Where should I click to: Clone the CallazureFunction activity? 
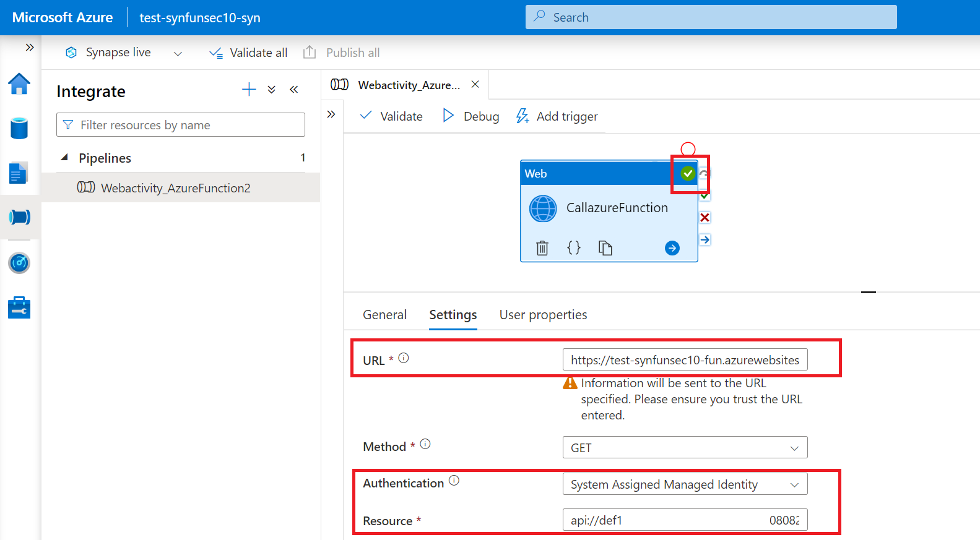pyautogui.click(x=605, y=248)
